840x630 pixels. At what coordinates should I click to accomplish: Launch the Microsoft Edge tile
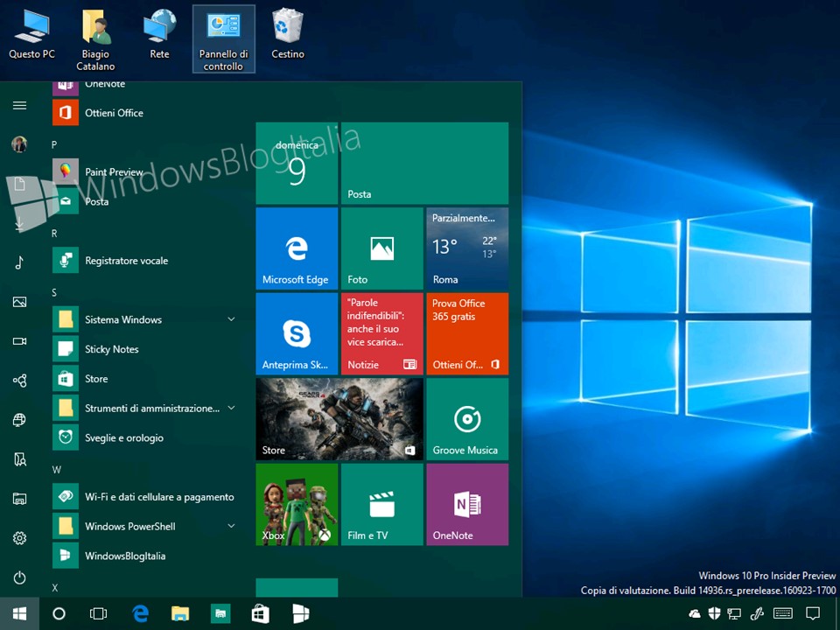(297, 248)
